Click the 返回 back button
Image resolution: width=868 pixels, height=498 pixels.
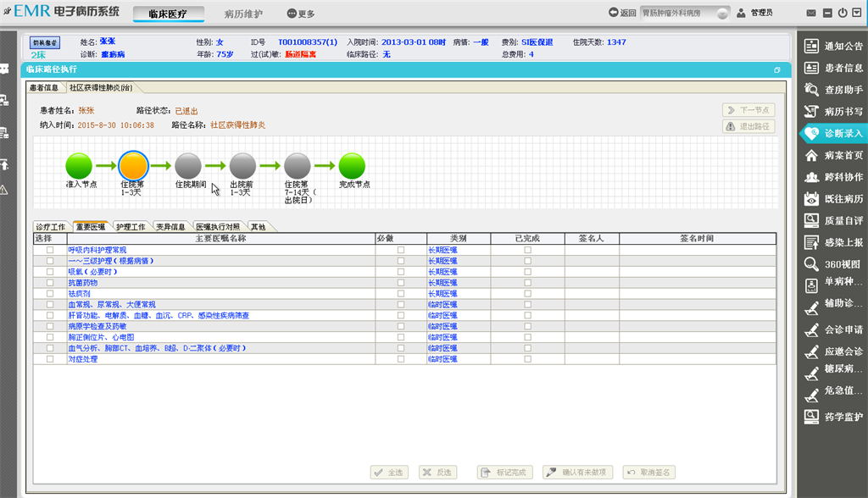pos(622,14)
